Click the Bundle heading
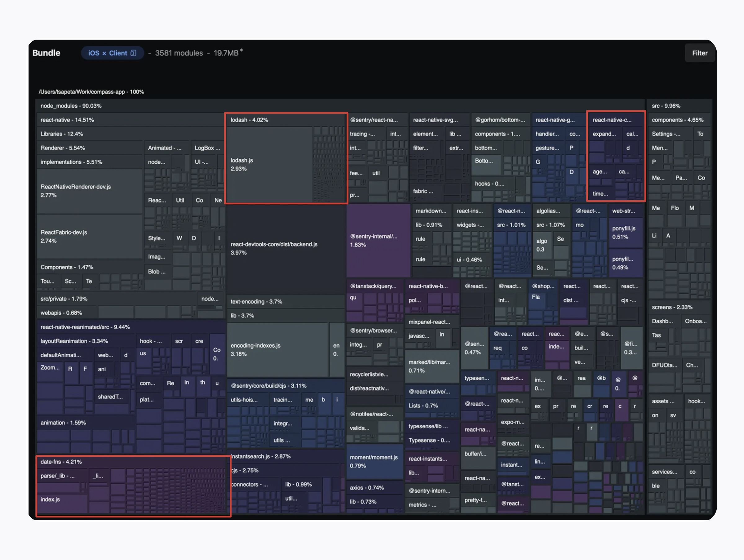Viewport: 744px width, 560px height. [46, 53]
